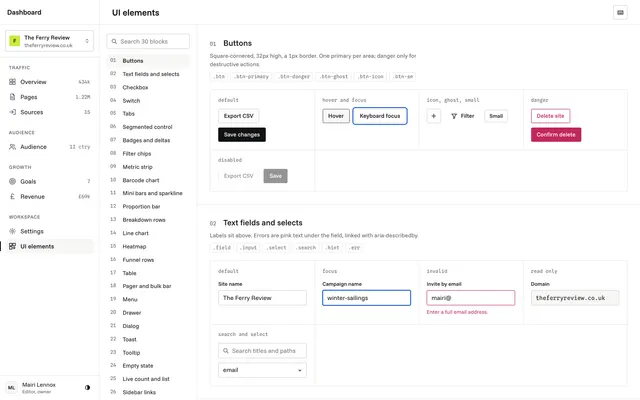Screen dimensions: 640x400
Task: Click the magnifier icon in the Search titles and paths field
Action: tap(226, 351)
